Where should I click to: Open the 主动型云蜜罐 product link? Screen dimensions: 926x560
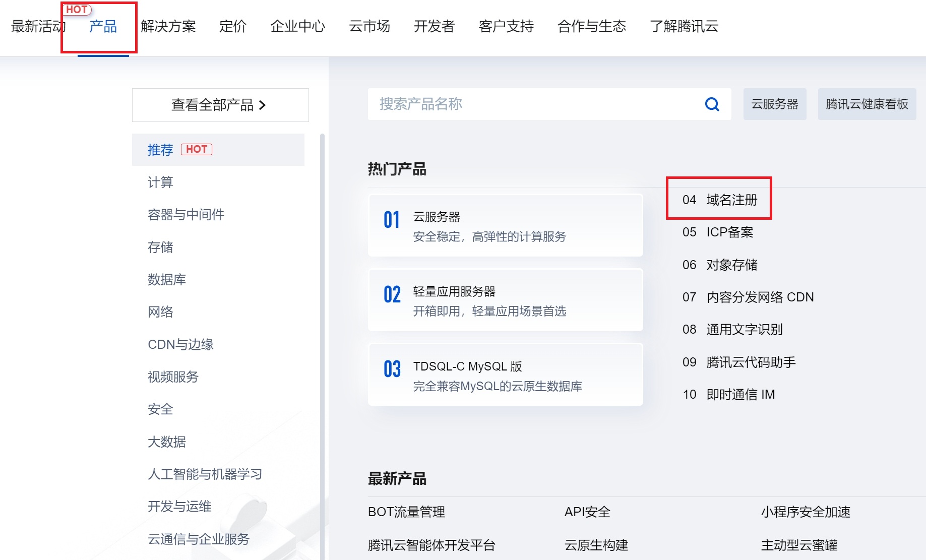point(799,545)
